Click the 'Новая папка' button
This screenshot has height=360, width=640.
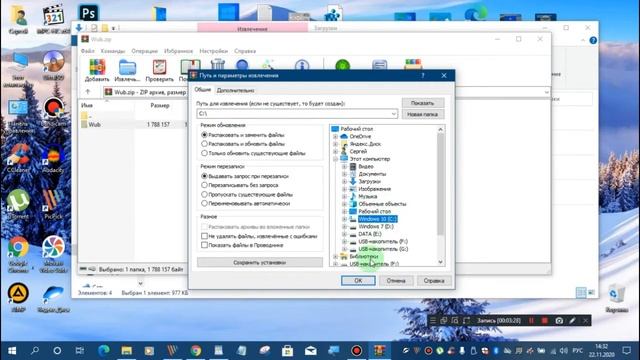tap(422, 114)
